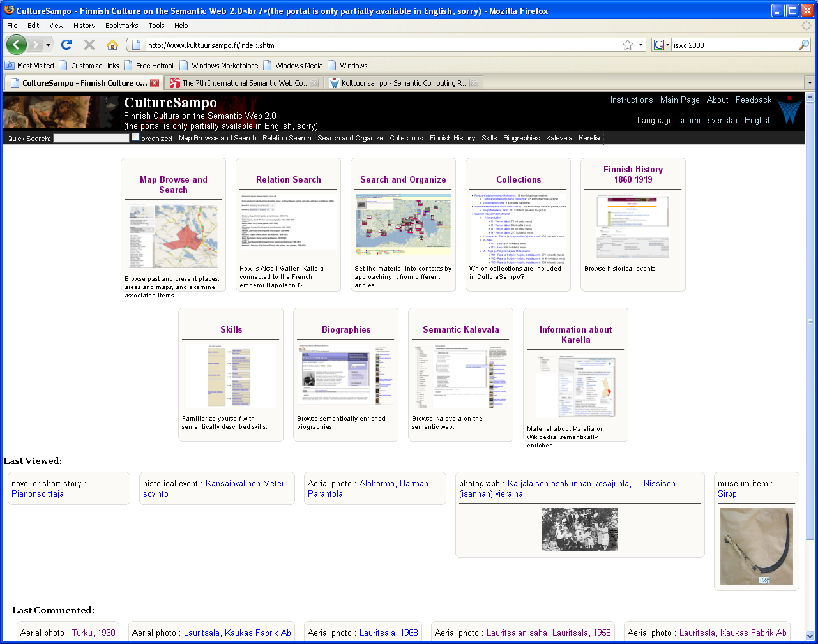This screenshot has height=644, width=818.
Task: Open the Google search engine selector
Action: point(662,45)
